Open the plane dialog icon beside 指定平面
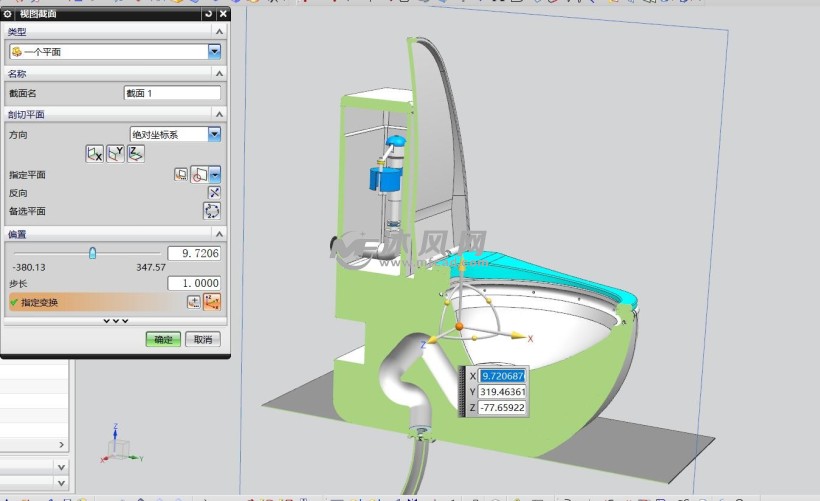Image resolution: width=820 pixels, height=501 pixels. (181, 174)
